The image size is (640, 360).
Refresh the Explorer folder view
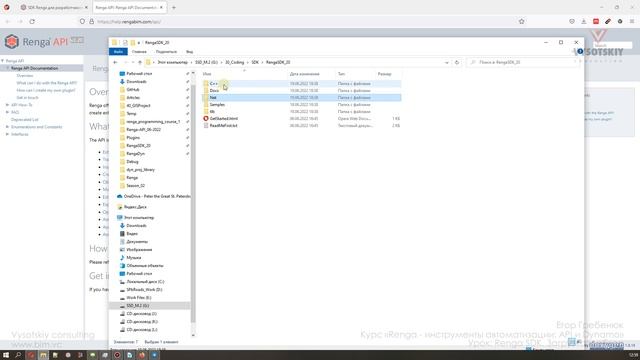point(457,62)
